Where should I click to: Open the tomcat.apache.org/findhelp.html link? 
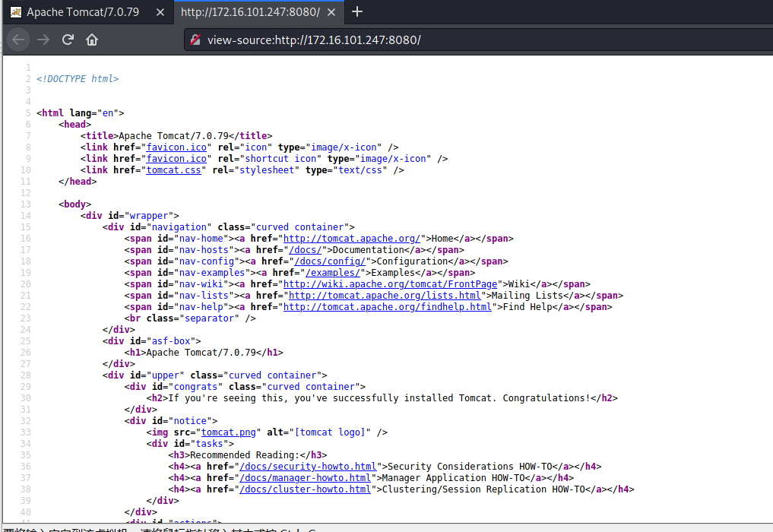pyautogui.click(x=388, y=307)
